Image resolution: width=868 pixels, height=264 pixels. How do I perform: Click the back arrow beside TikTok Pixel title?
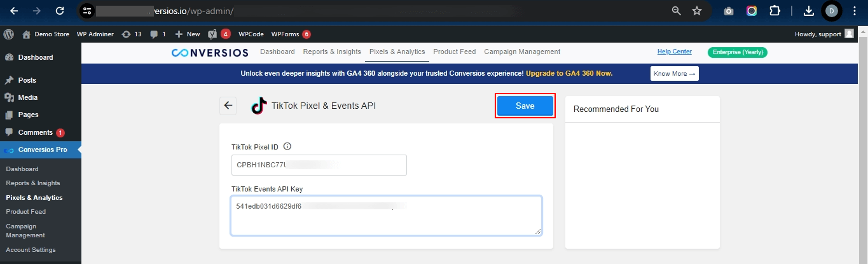click(x=228, y=106)
